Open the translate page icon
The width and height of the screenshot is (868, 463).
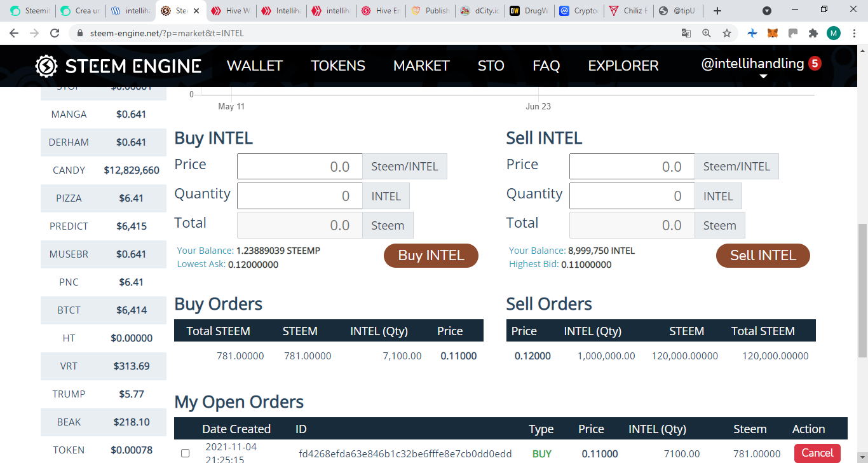pyautogui.click(x=686, y=33)
